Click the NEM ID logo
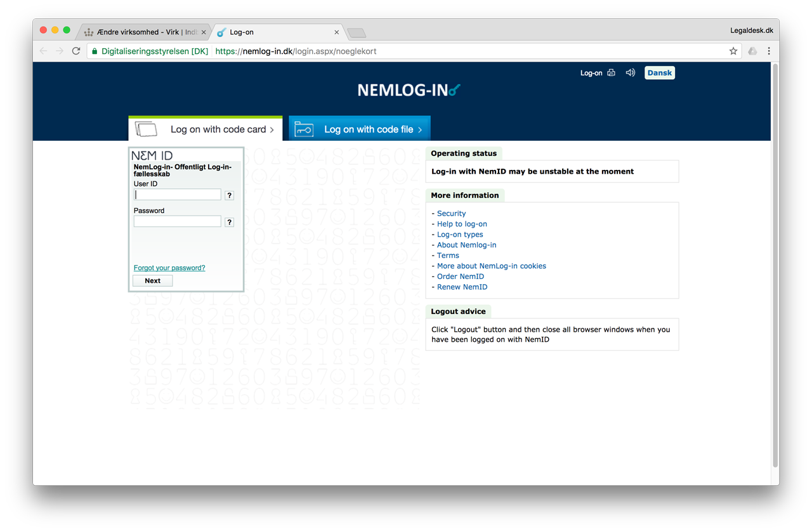Viewport: 812px width, 532px height. point(152,155)
